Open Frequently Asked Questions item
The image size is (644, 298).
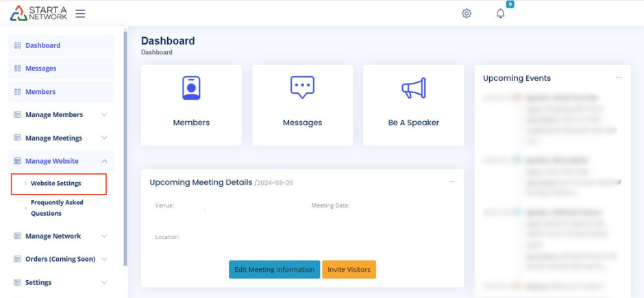[x=57, y=208]
